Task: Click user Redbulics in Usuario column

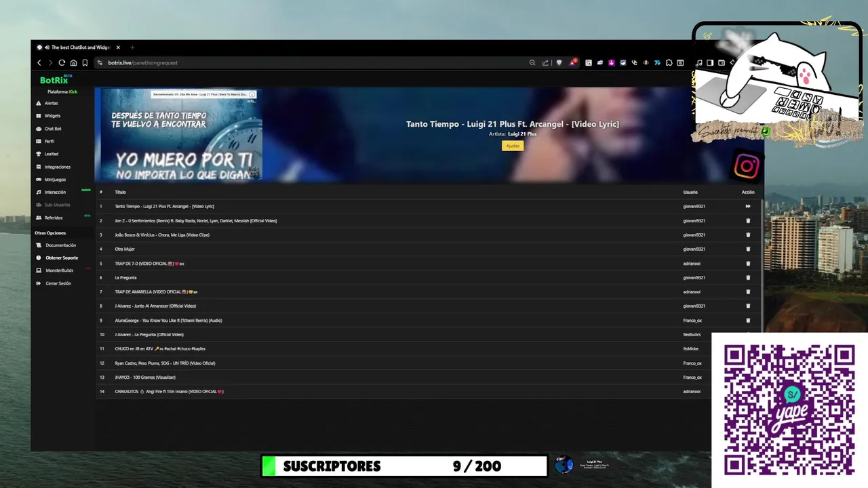Action: [x=692, y=334]
